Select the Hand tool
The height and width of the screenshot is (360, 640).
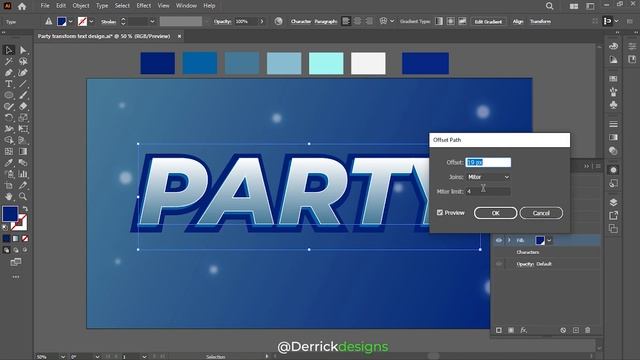[x=9, y=196]
